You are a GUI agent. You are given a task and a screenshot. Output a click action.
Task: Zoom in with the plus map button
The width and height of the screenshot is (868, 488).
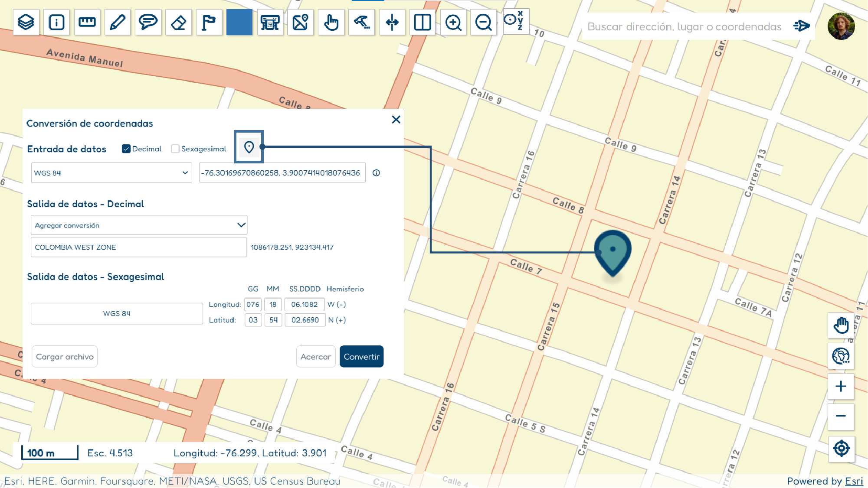(841, 386)
